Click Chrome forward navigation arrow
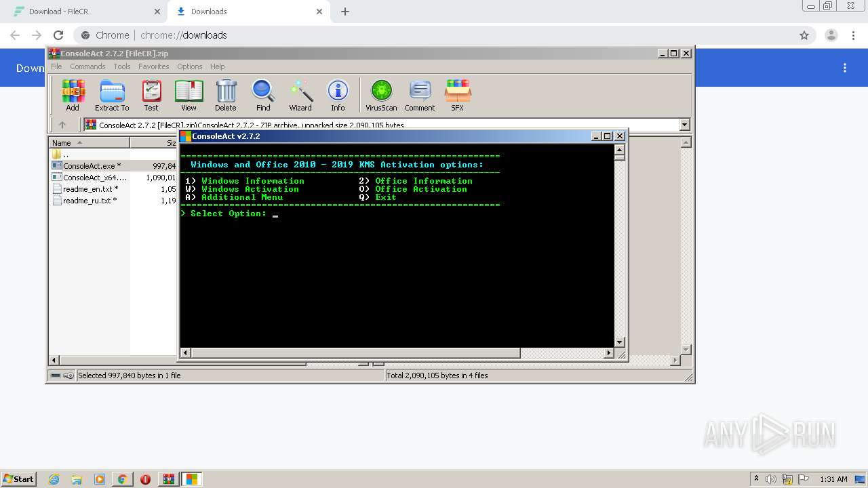The height and width of the screenshot is (488, 868). point(37,35)
